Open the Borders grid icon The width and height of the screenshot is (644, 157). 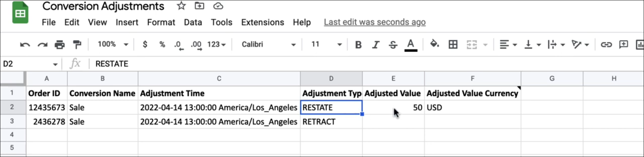453,44
